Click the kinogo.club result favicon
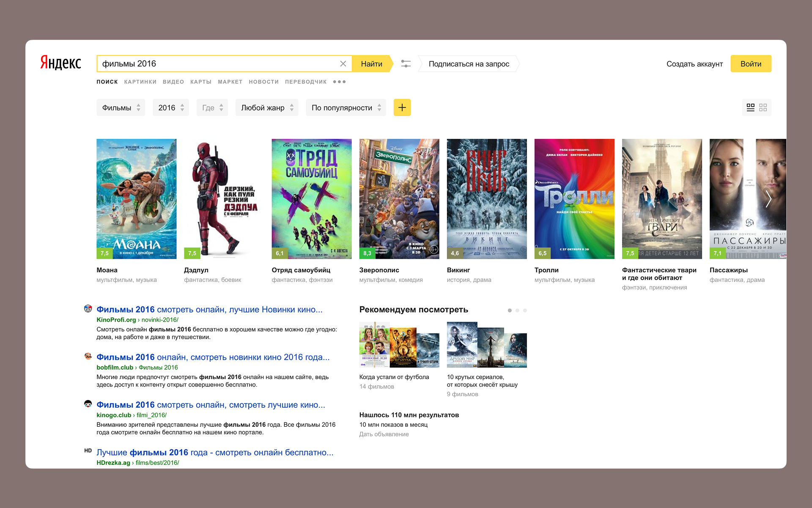 click(x=88, y=404)
